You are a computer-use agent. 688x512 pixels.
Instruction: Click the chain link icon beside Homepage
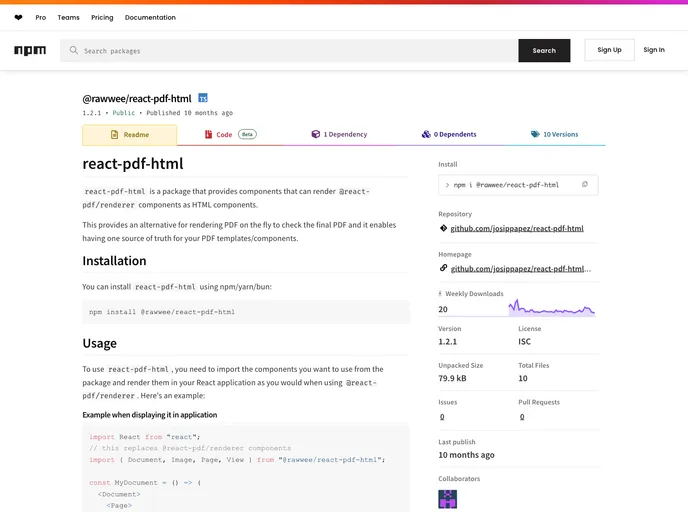pos(443,268)
